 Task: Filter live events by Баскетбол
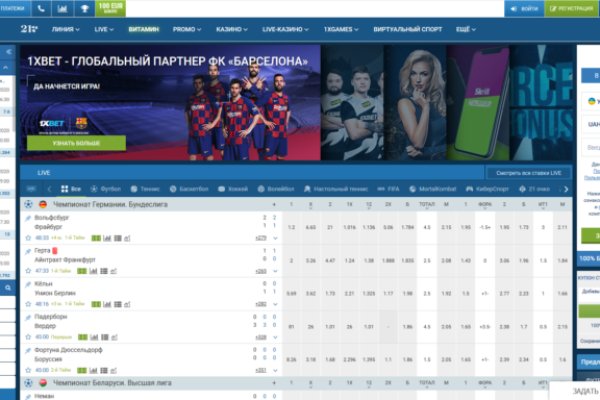tap(192, 188)
